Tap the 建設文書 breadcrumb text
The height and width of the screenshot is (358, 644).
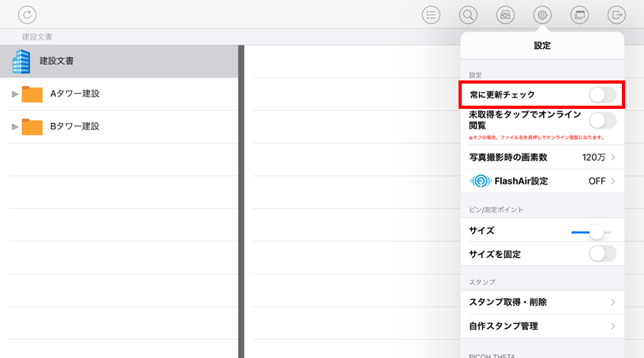point(37,37)
